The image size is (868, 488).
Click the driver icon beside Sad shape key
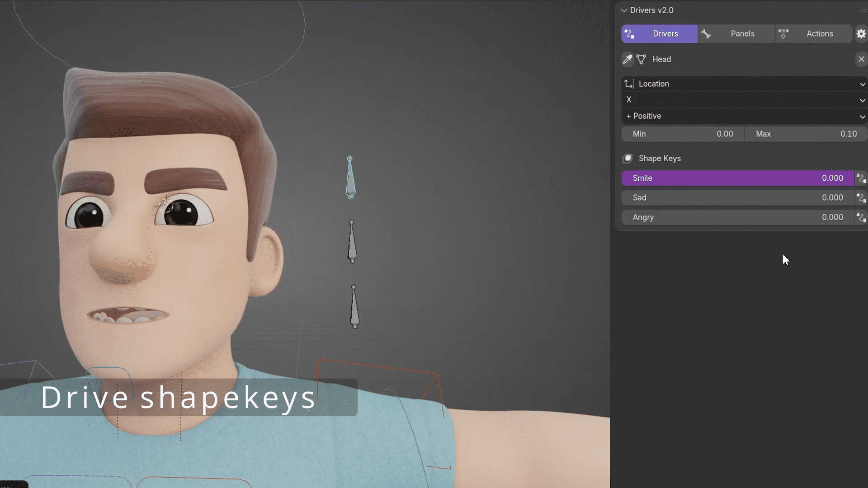pos(861,197)
